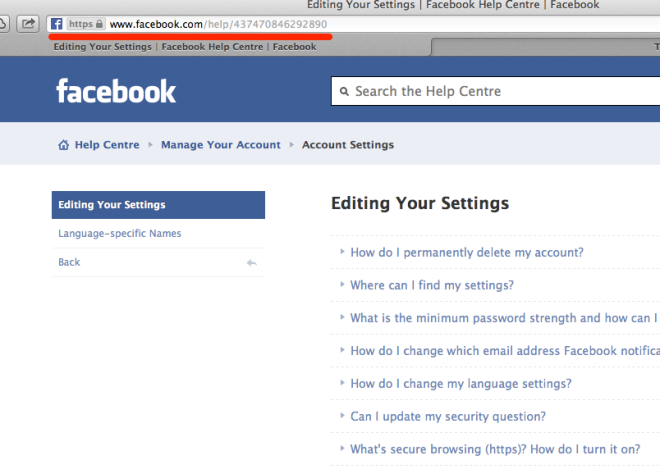Click the home icon beside Help Centre
660x469 pixels.
click(63, 145)
